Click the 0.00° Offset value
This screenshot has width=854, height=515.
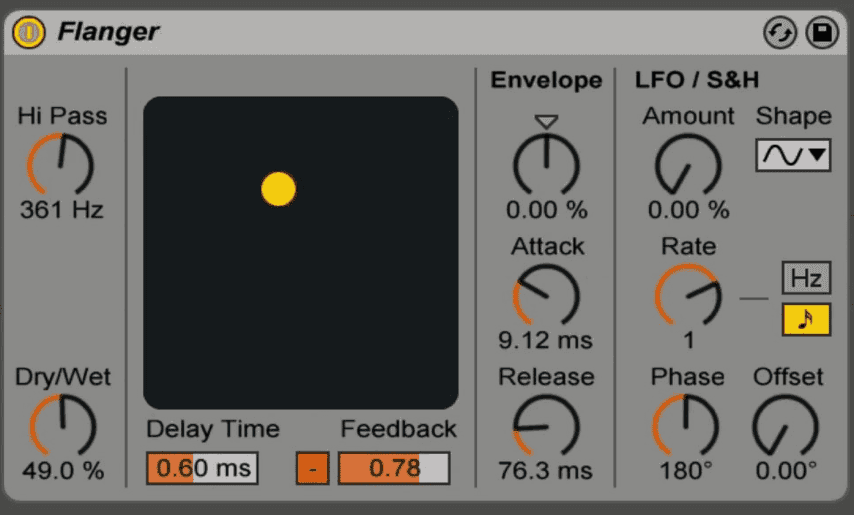[786, 471]
